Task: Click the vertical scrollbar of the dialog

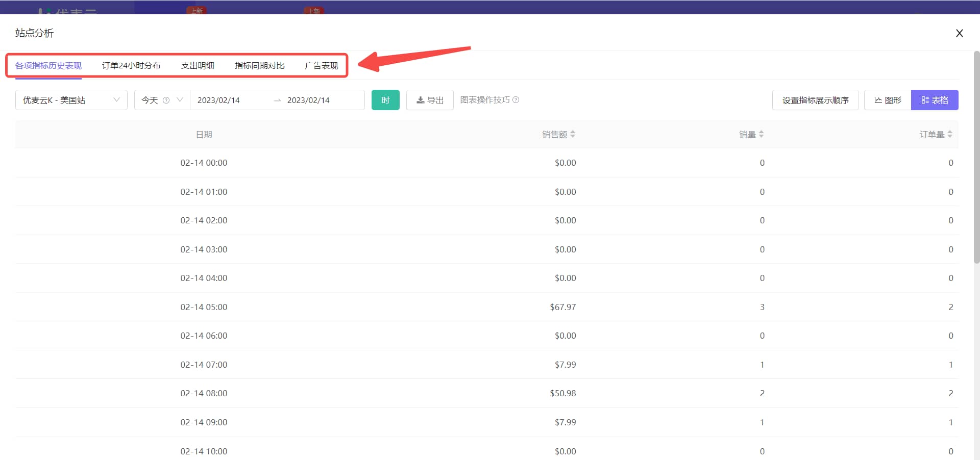Action: [x=976, y=157]
